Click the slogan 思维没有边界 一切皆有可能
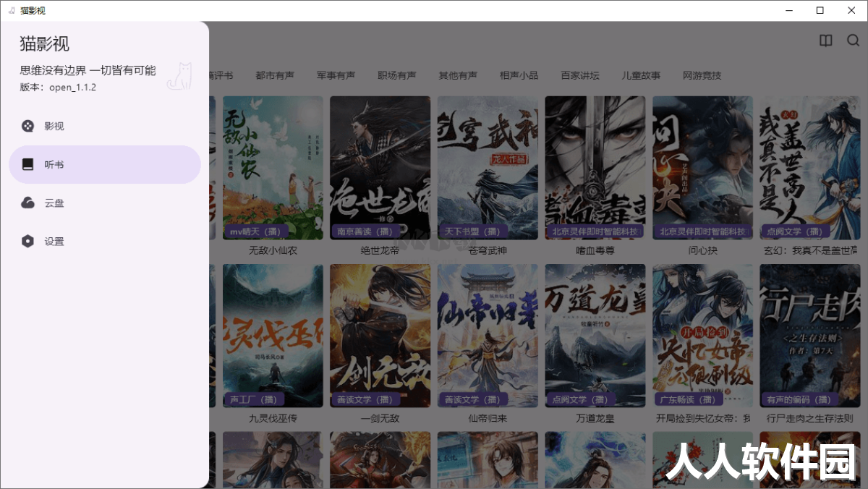Screen dimensions: 868x489 (88, 70)
